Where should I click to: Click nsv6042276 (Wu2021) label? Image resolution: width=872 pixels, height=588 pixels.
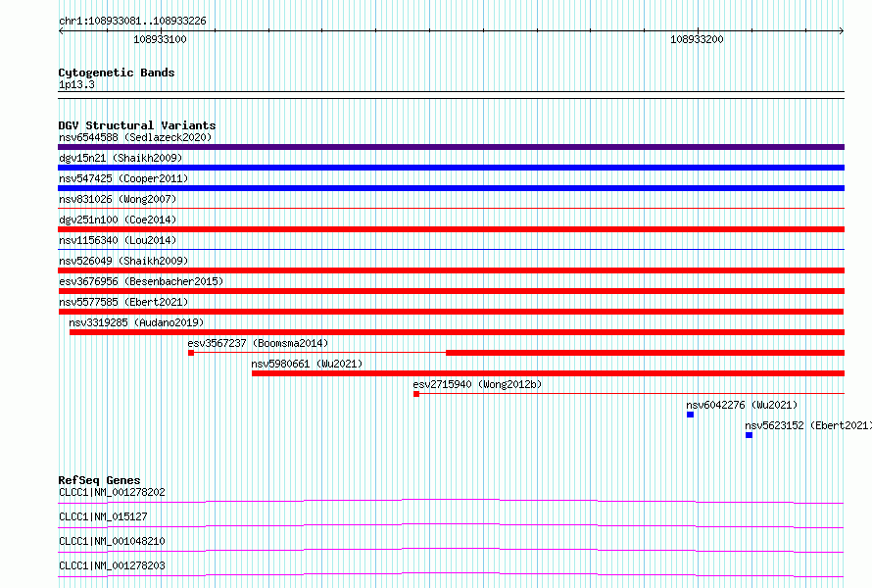pos(742,405)
